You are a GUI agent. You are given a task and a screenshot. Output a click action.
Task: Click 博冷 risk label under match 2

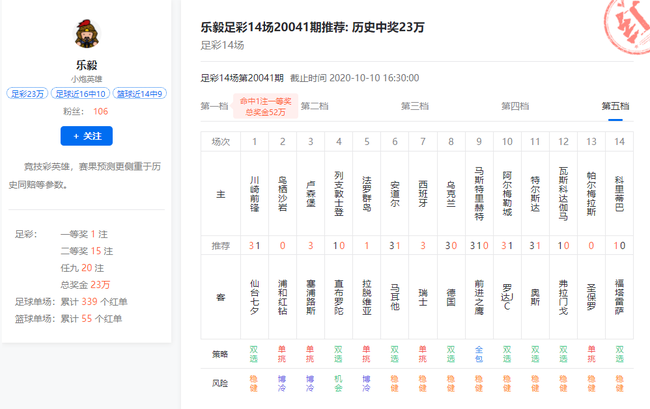click(x=282, y=383)
